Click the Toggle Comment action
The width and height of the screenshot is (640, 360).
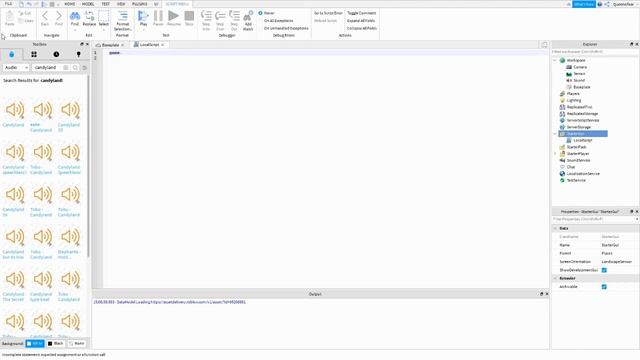[362, 13]
